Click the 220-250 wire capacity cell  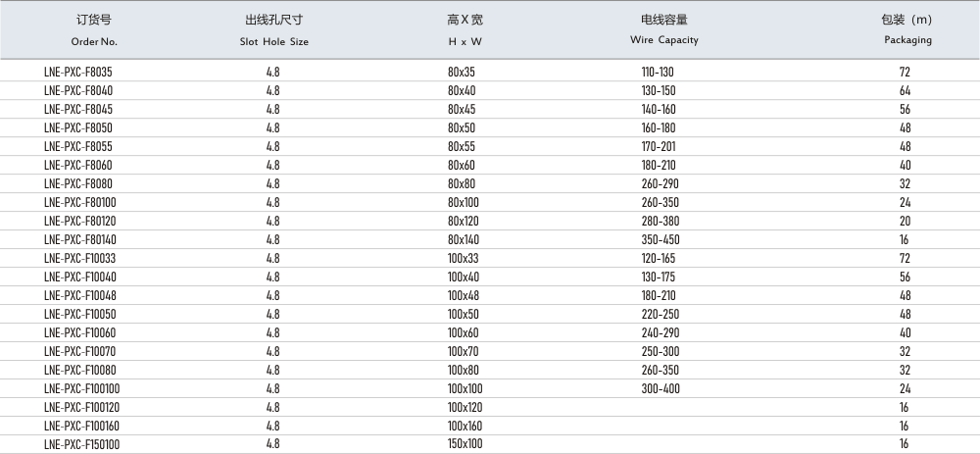pyautogui.click(x=660, y=314)
